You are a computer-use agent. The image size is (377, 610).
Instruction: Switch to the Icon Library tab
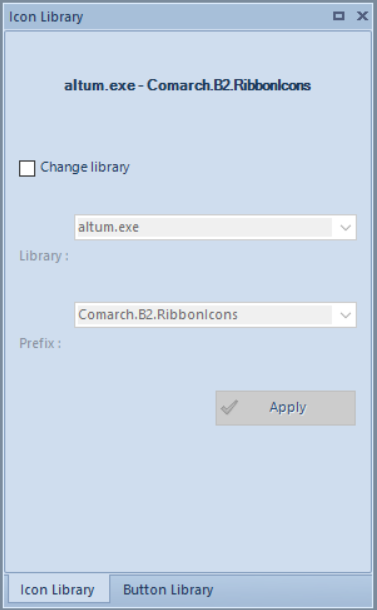click(57, 590)
